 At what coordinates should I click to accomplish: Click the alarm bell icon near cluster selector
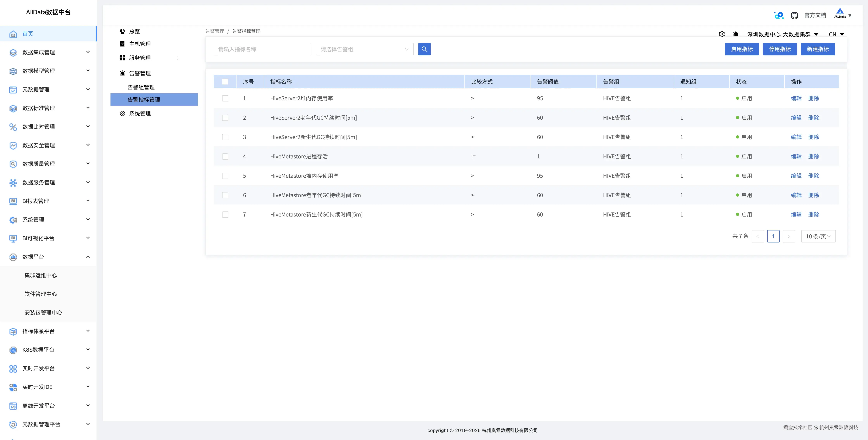(736, 34)
